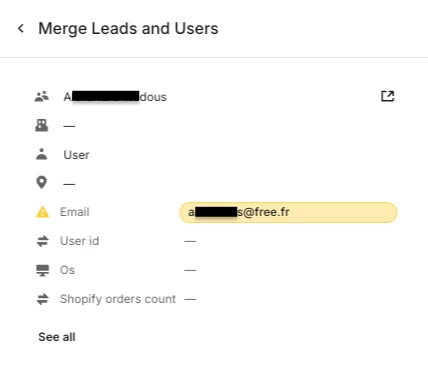Screen dimensions: 428x368
Task: Click the location pin icon
Action: (42, 183)
